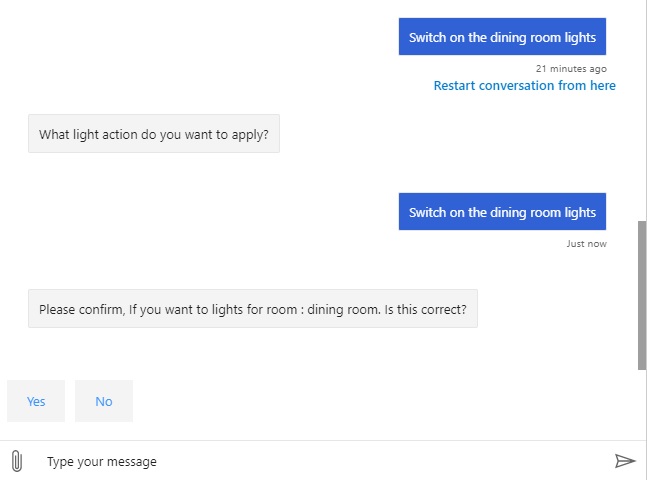Click the Please confirm bot message bubble

tap(252, 309)
